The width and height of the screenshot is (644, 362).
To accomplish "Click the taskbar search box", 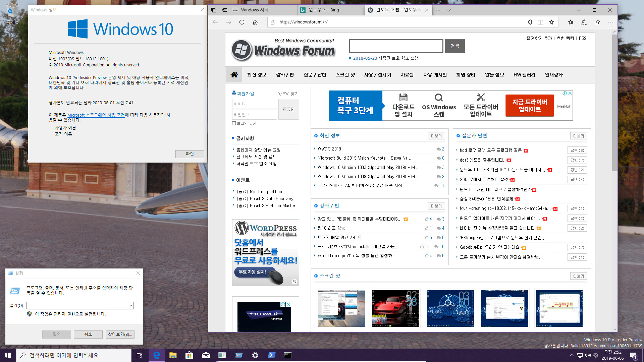I will tap(74, 355).
